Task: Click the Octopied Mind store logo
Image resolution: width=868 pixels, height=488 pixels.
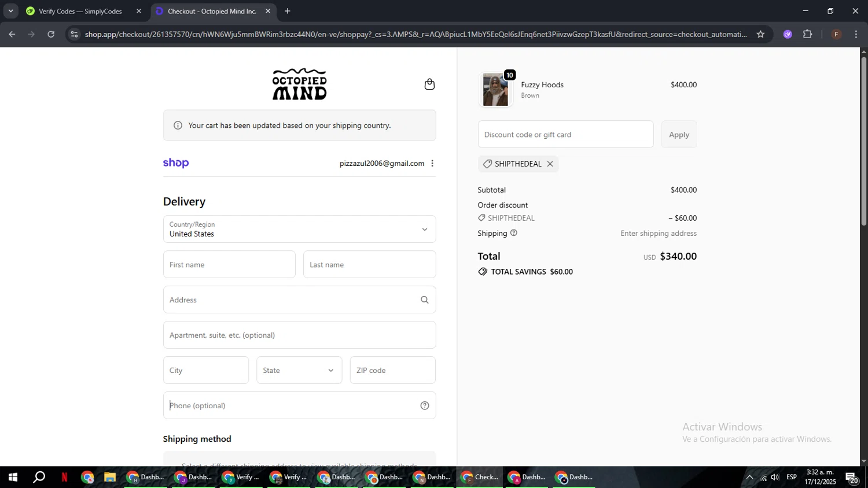Action: click(x=299, y=84)
